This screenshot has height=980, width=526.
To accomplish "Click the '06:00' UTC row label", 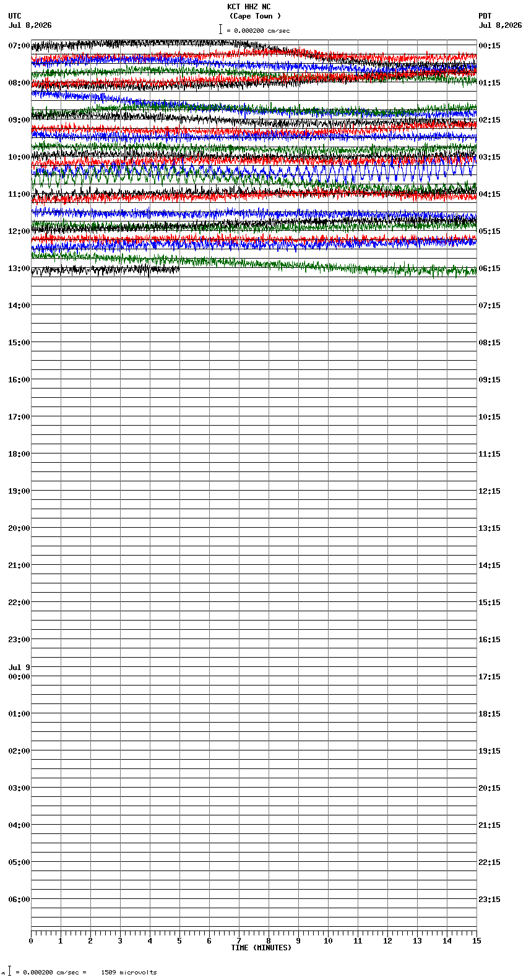I will pyautogui.click(x=19, y=900).
